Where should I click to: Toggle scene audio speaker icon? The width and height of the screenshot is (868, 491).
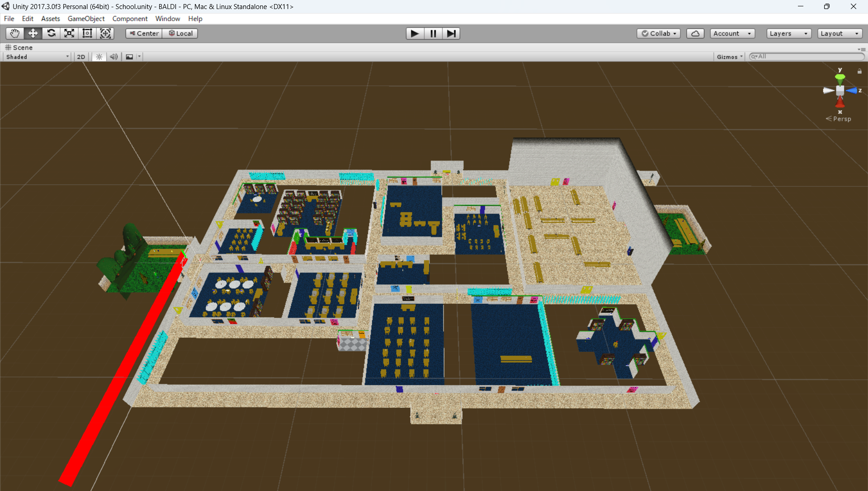113,57
